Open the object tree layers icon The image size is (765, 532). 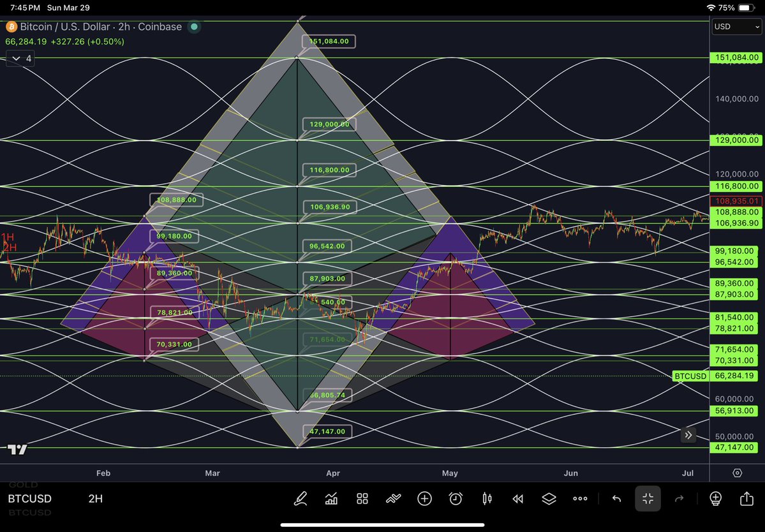click(548, 498)
